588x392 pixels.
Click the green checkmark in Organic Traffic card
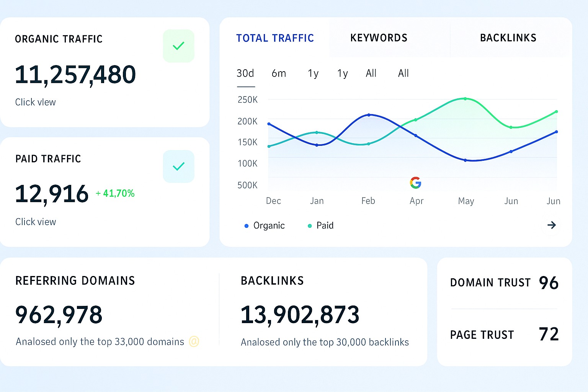[x=178, y=46]
